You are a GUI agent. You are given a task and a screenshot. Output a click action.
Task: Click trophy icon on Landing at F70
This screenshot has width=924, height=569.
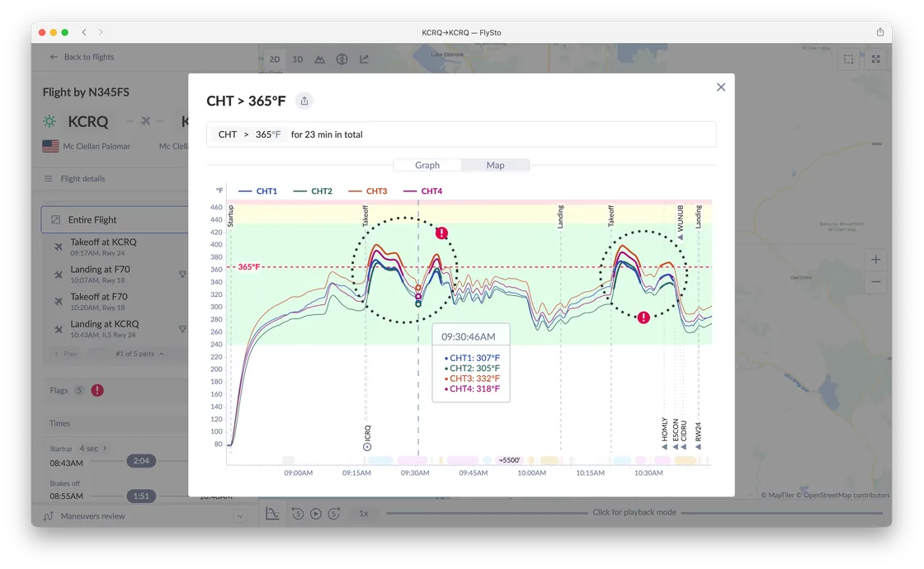[x=182, y=274]
